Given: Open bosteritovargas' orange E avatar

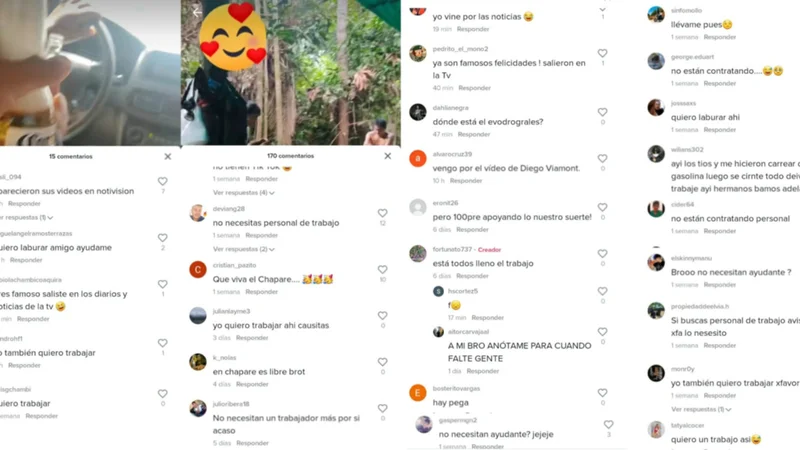Looking at the screenshot, I should (417, 392).
